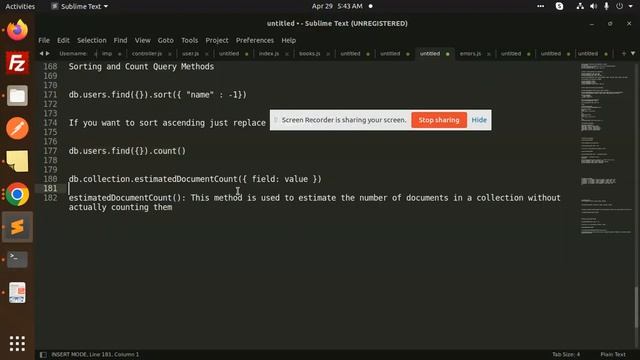Click the next tab arrow

48,53
